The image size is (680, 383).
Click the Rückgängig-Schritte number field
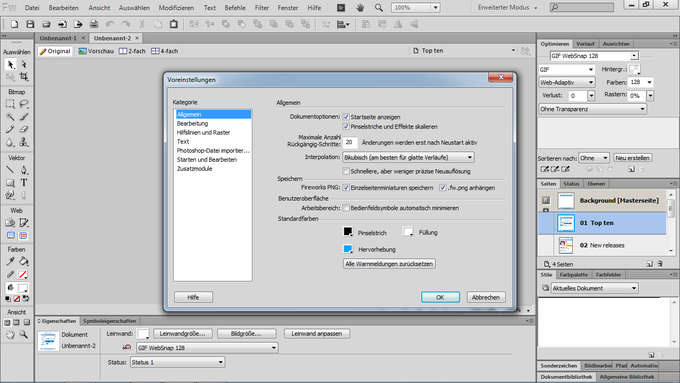[350, 142]
